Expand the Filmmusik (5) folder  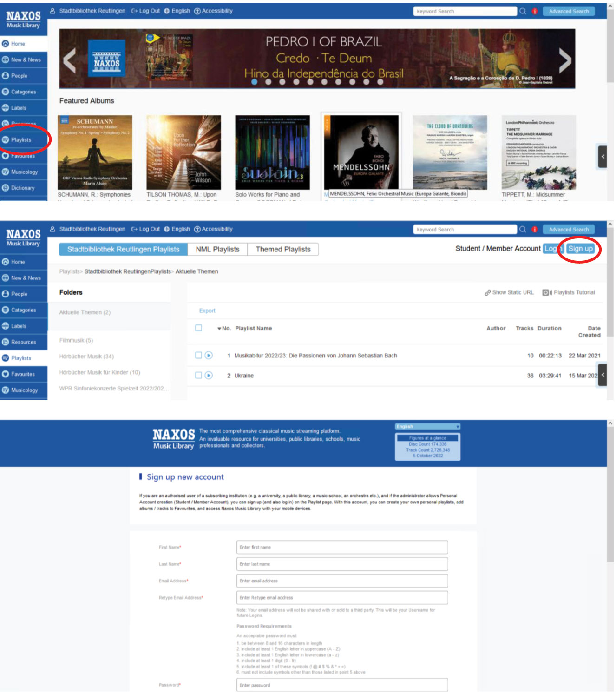pyautogui.click(x=76, y=341)
